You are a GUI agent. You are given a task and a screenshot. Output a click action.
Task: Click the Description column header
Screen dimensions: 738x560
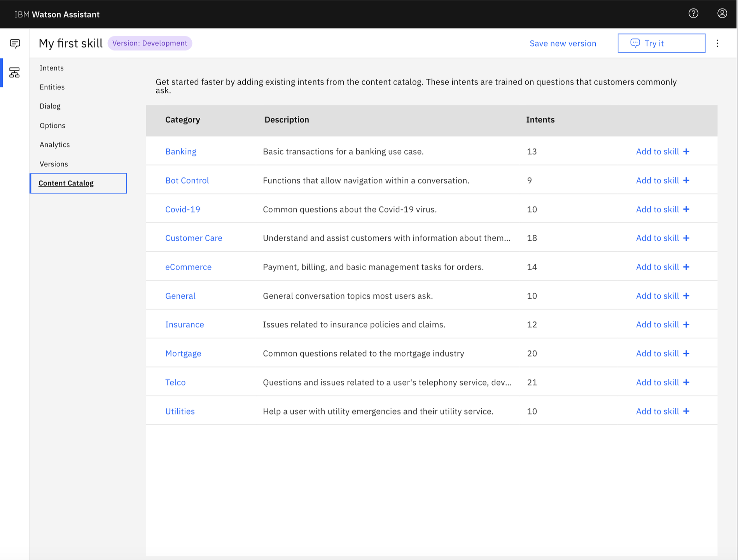coord(287,120)
